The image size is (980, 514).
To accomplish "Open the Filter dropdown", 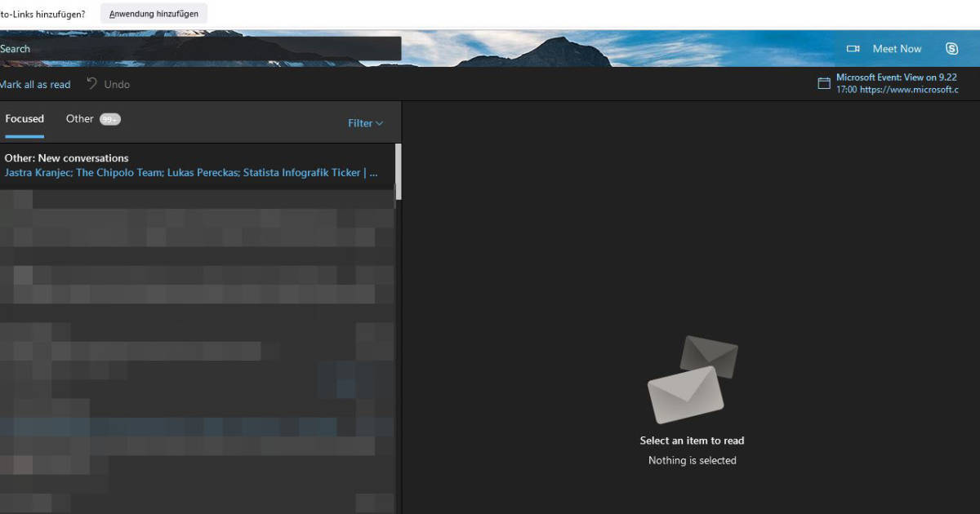I will click(x=360, y=122).
